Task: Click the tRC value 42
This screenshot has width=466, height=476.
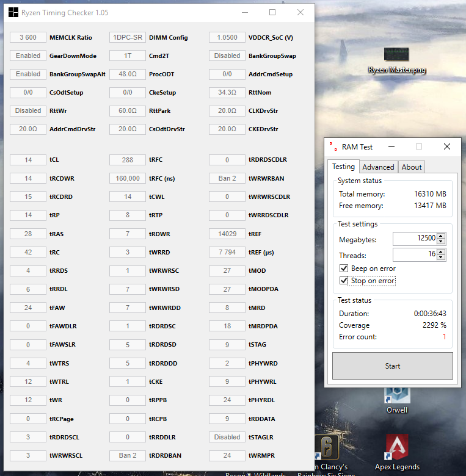Action: [x=28, y=252]
